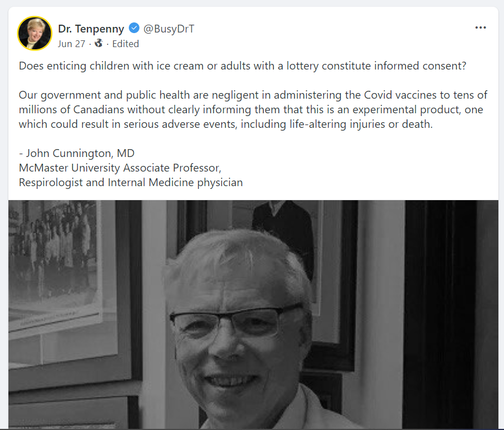Click the John Cunnington, MD signature line
Image resolution: width=504 pixels, height=430 pixels.
[x=77, y=153]
